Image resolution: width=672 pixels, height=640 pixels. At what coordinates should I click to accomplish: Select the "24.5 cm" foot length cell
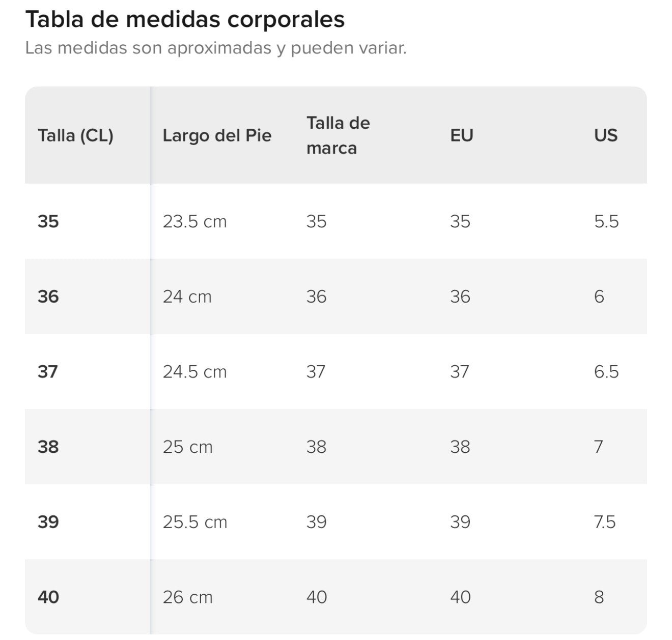(194, 372)
